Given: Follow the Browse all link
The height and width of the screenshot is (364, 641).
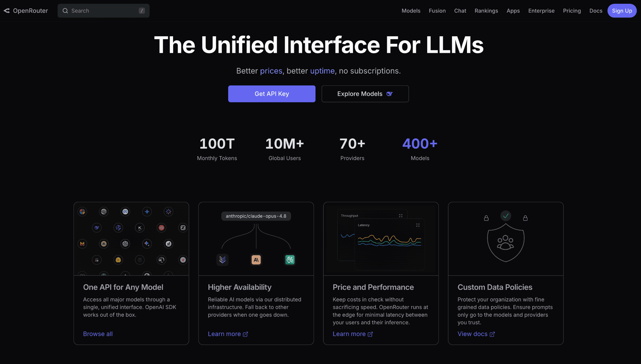Looking at the screenshot, I should point(98,334).
